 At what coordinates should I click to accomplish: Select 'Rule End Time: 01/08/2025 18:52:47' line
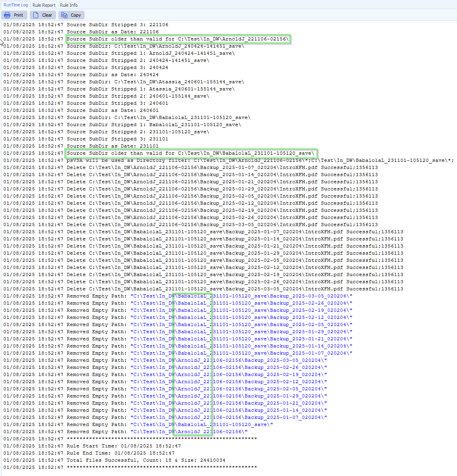click(89, 453)
